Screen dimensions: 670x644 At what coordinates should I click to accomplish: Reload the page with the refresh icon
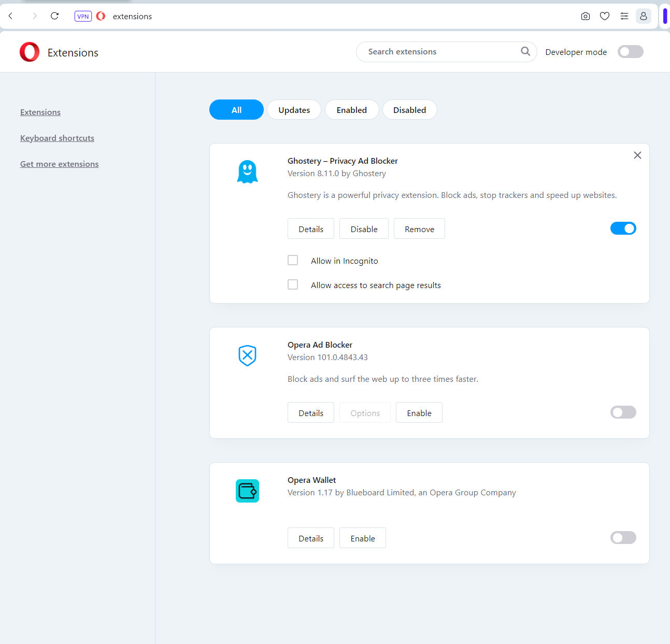pyautogui.click(x=54, y=16)
